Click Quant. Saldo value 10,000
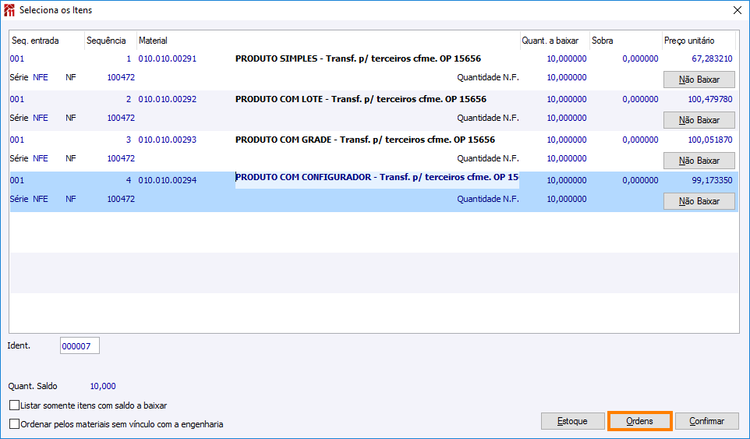The image size is (750, 439). click(103, 386)
